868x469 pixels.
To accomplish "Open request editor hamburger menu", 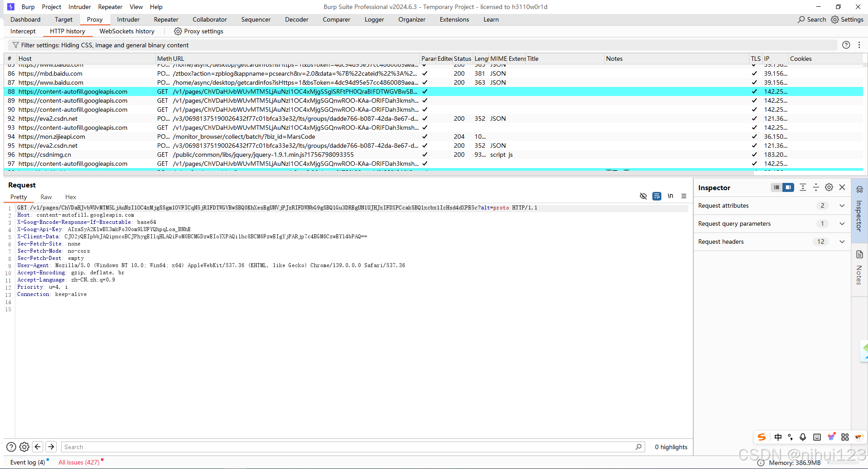I will click(x=684, y=196).
